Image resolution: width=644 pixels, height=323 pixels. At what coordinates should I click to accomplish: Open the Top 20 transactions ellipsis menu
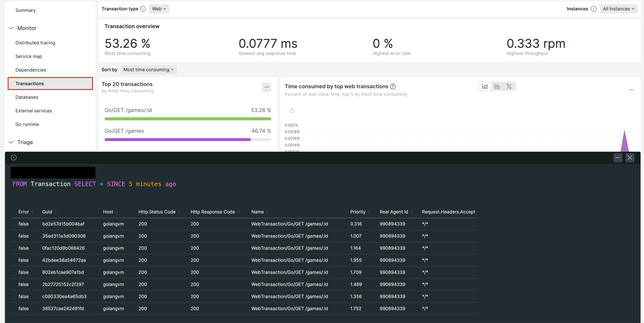click(x=266, y=87)
